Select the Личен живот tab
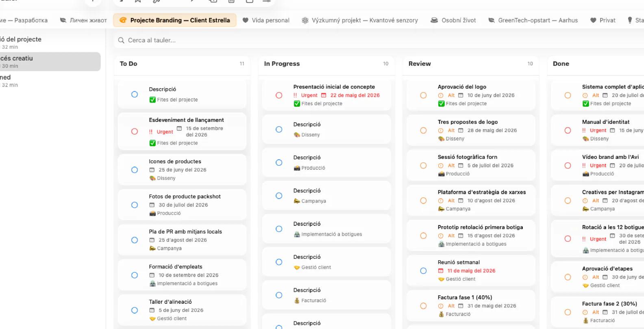The image size is (644, 329). pos(83,20)
